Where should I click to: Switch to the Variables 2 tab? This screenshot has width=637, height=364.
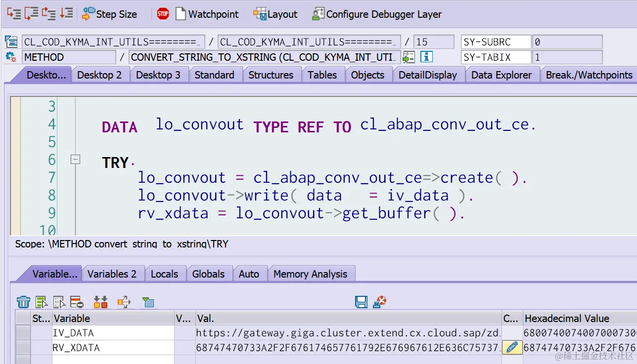point(112,274)
